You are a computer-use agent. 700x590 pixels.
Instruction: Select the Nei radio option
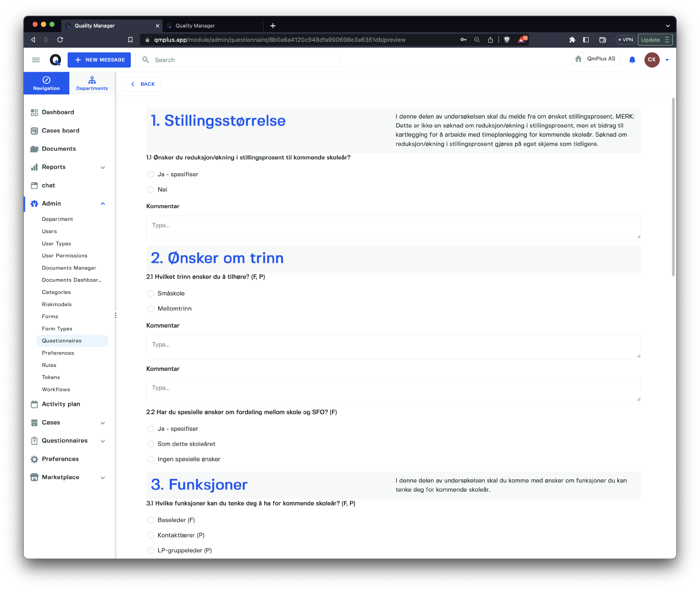click(x=151, y=190)
